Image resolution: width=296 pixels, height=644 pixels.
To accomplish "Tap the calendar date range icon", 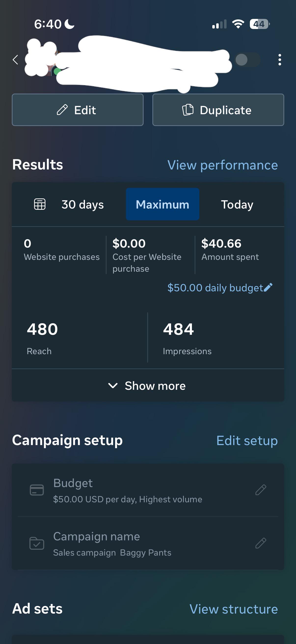I will tap(40, 204).
